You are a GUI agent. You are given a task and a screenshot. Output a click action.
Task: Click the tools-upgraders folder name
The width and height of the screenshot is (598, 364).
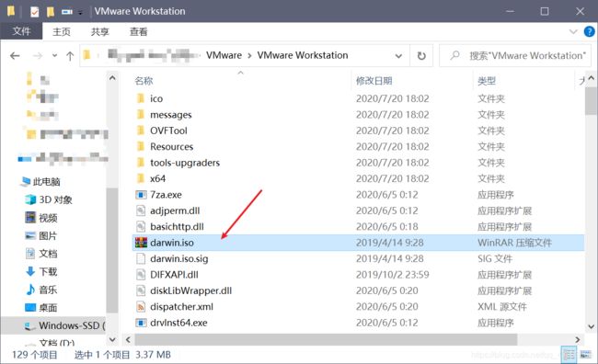(x=185, y=163)
